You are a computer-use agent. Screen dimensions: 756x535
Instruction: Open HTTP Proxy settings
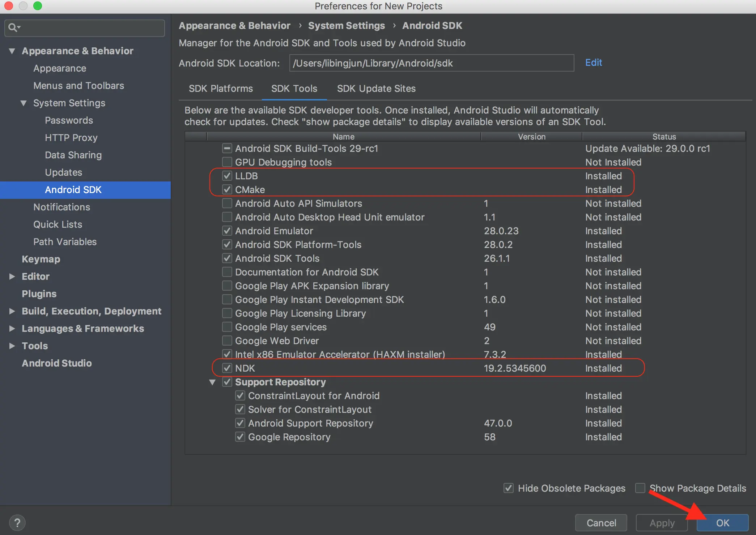click(71, 138)
